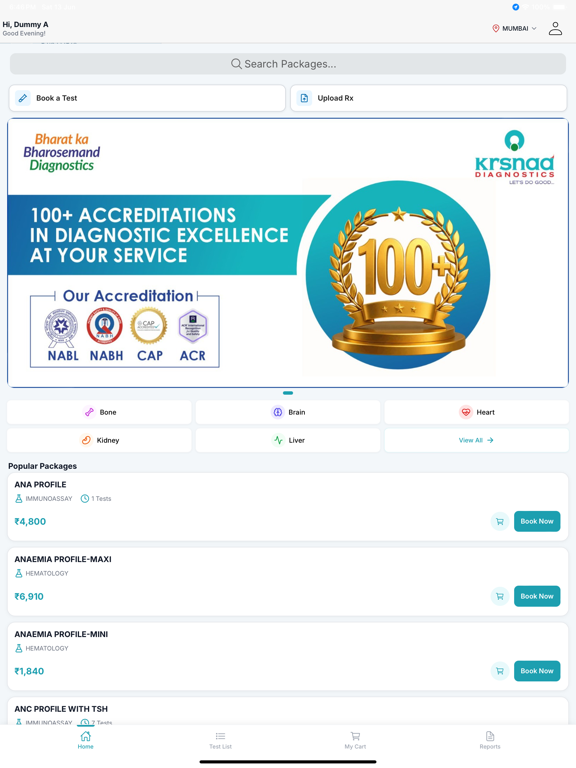The width and height of the screenshot is (576, 768).
Task: Open ANAEMIA PROFILE-MINI package title
Action: pos(61,634)
